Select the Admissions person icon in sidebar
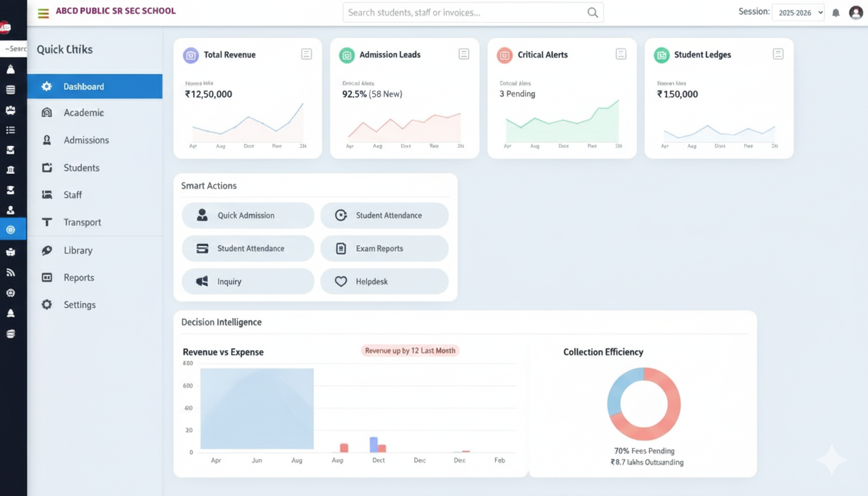Viewport: 868px width, 496px height. (x=46, y=139)
